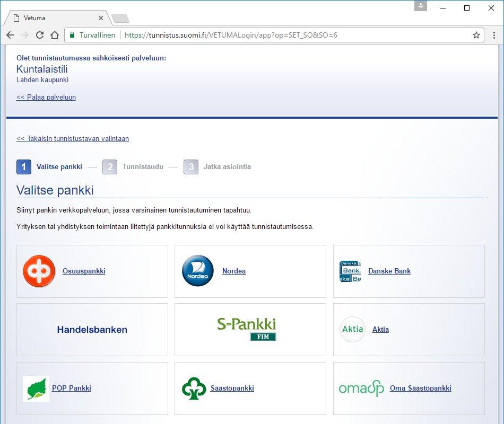Screen dimensions: 504x424
Task: Reload the page with the refresh icon
Action: [40, 35]
